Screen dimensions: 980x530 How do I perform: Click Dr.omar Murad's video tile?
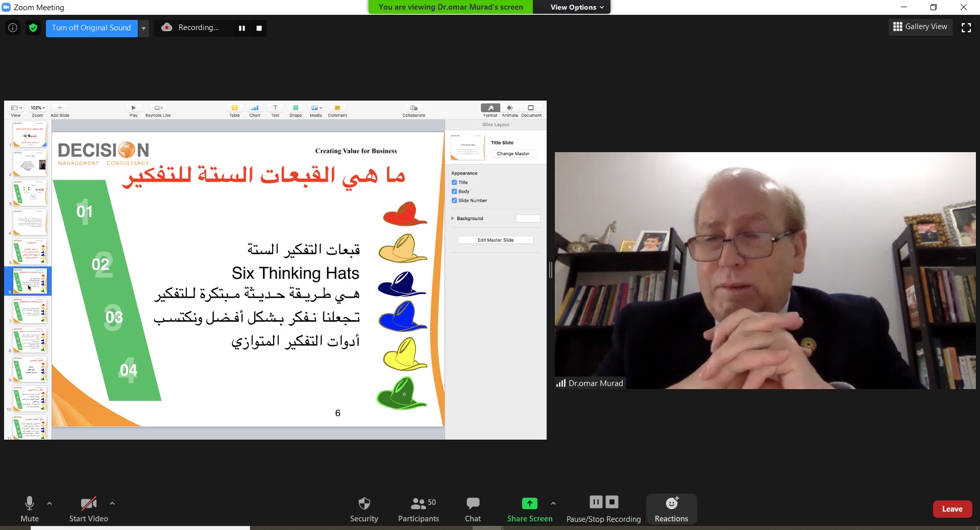point(765,271)
